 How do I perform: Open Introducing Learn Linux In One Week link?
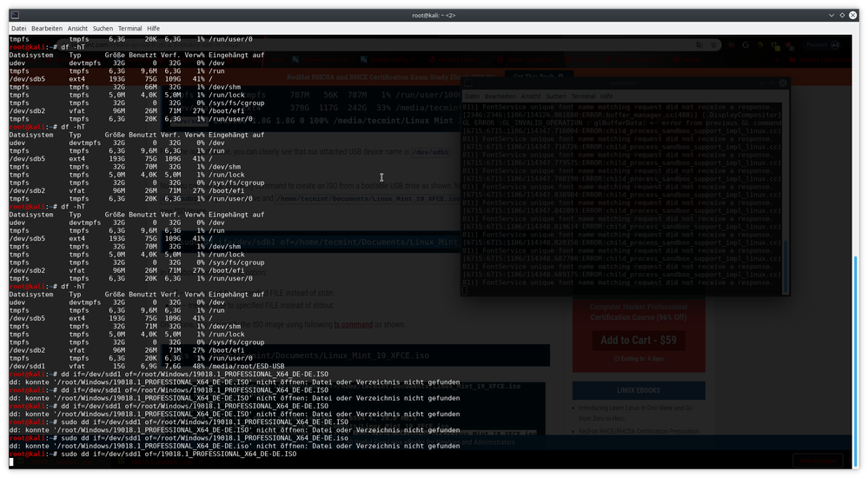click(635, 413)
